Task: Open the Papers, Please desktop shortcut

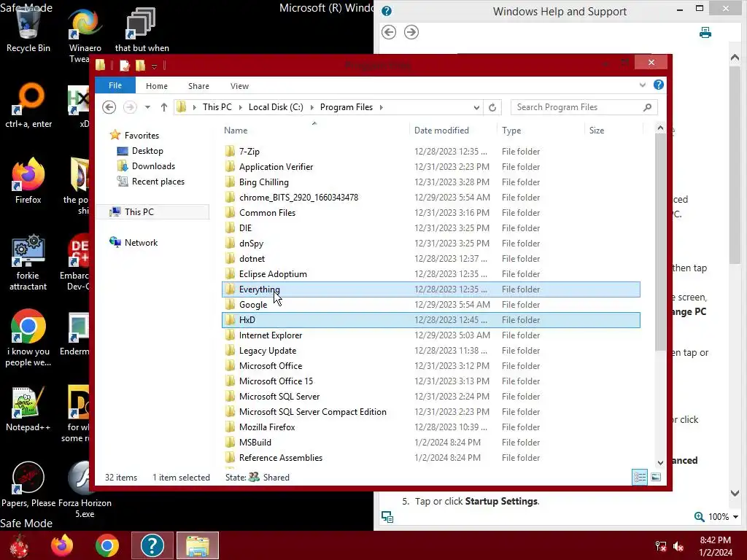Action: (28, 484)
